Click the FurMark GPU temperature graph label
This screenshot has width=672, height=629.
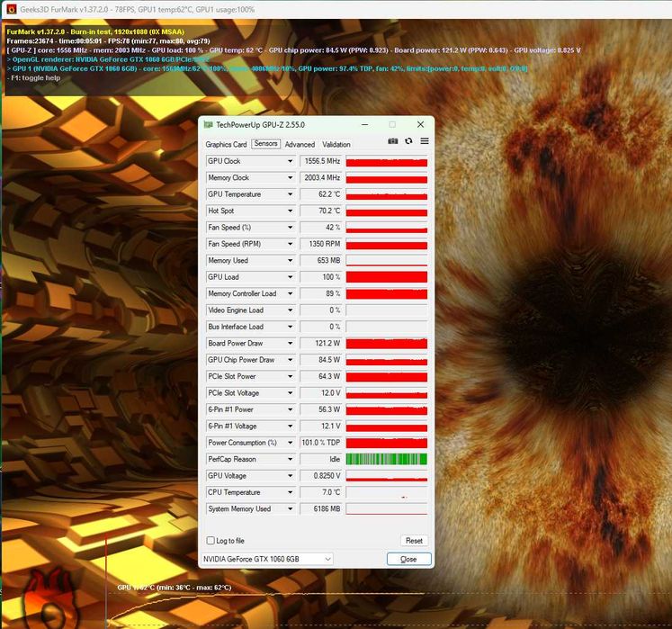click(x=174, y=588)
